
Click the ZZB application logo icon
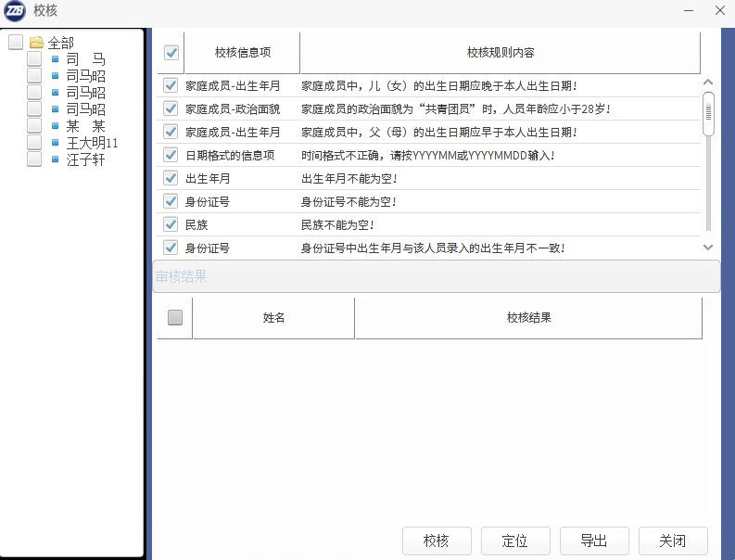click(14, 10)
